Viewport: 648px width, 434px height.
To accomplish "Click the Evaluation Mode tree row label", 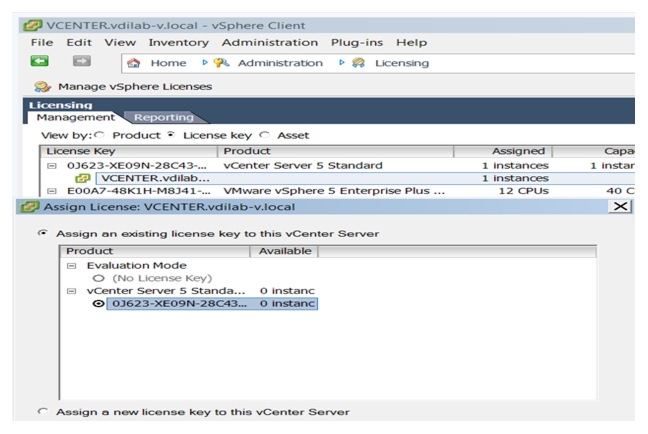I will pos(136,265).
